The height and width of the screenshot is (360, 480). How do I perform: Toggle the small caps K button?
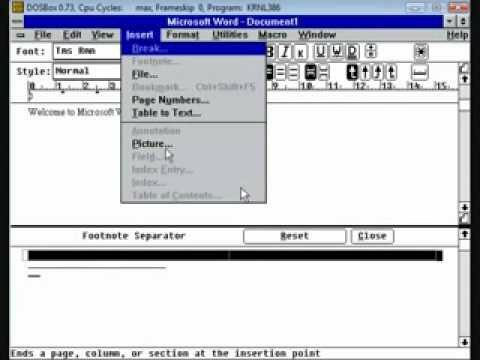[x=300, y=52]
